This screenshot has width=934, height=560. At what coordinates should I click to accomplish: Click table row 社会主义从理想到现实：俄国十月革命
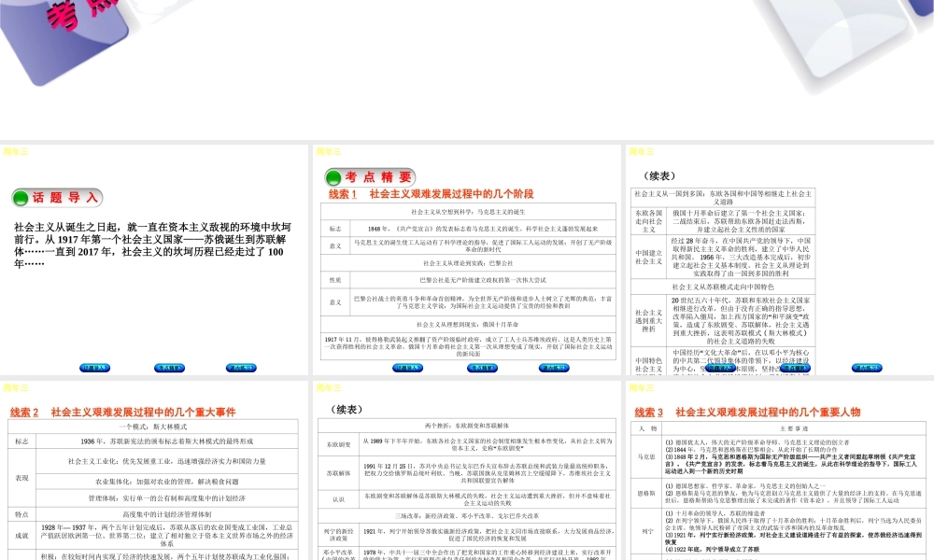468,325
